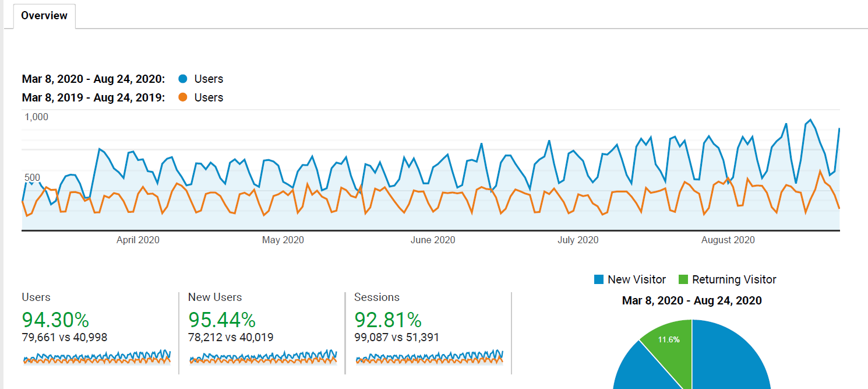Click the blue dot beside 2020 Users legend

pos(183,79)
